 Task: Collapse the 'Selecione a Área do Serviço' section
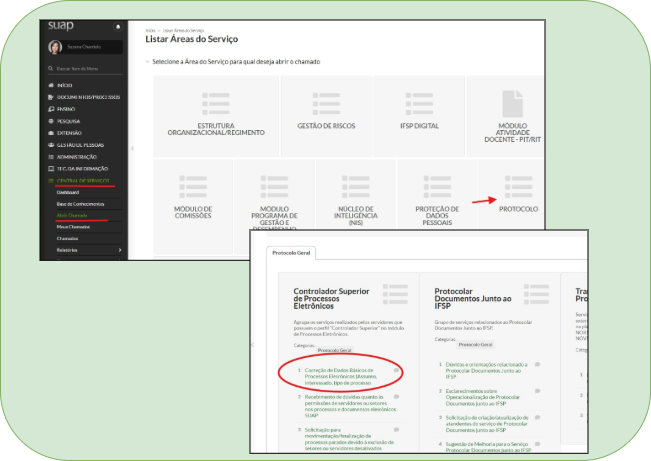coord(147,61)
